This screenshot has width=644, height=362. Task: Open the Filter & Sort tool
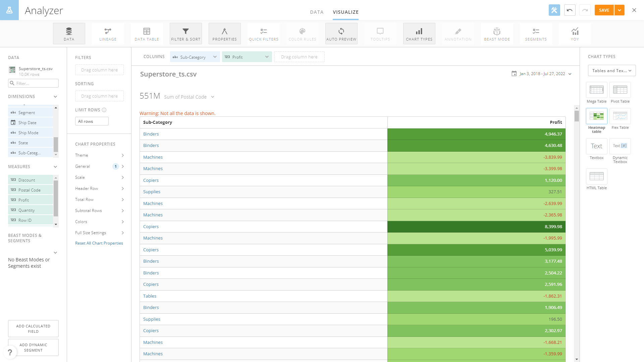185,33
